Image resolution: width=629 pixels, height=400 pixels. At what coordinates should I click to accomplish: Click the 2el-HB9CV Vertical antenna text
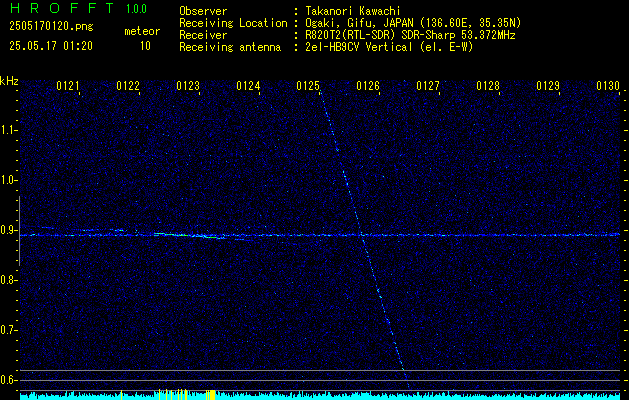click(390, 47)
